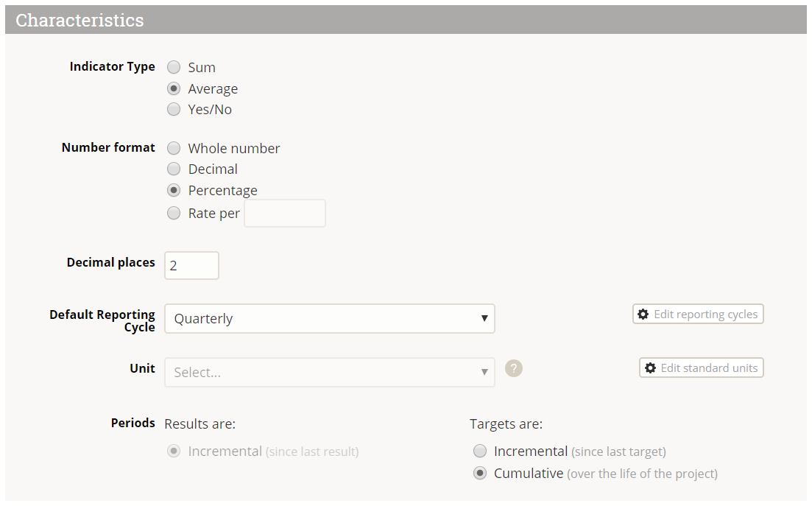The image size is (812, 506).
Task: Choose the Decimal number format
Action: click(x=174, y=169)
